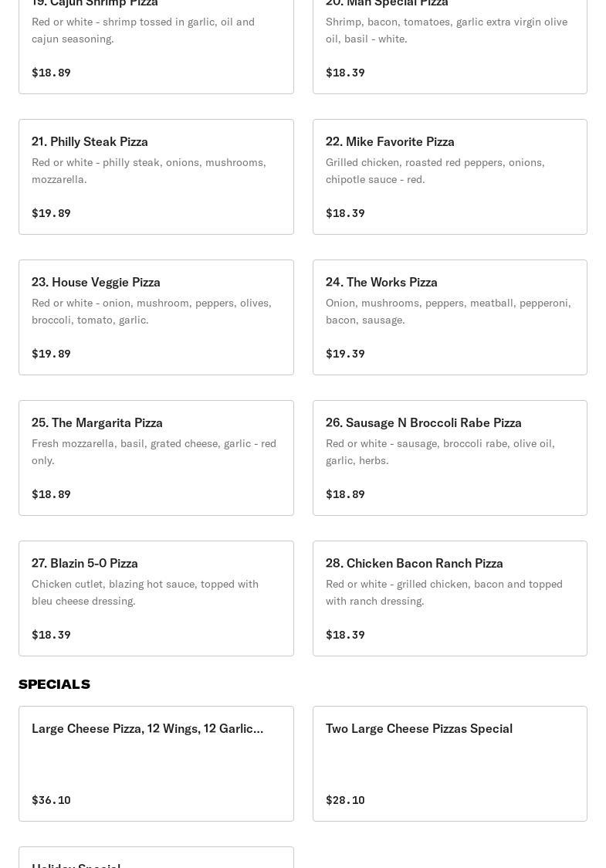This screenshot has height=868, width=606.
Task: Click the Chicken Bacon Ranch $18.39 price
Action: [345, 635]
